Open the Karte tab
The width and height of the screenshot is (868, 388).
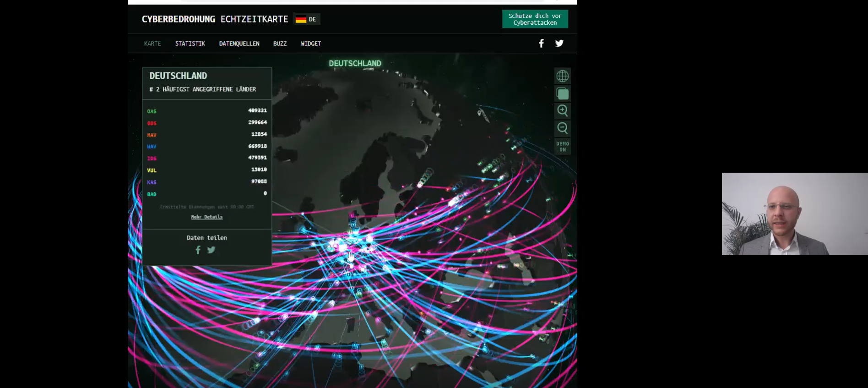152,44
